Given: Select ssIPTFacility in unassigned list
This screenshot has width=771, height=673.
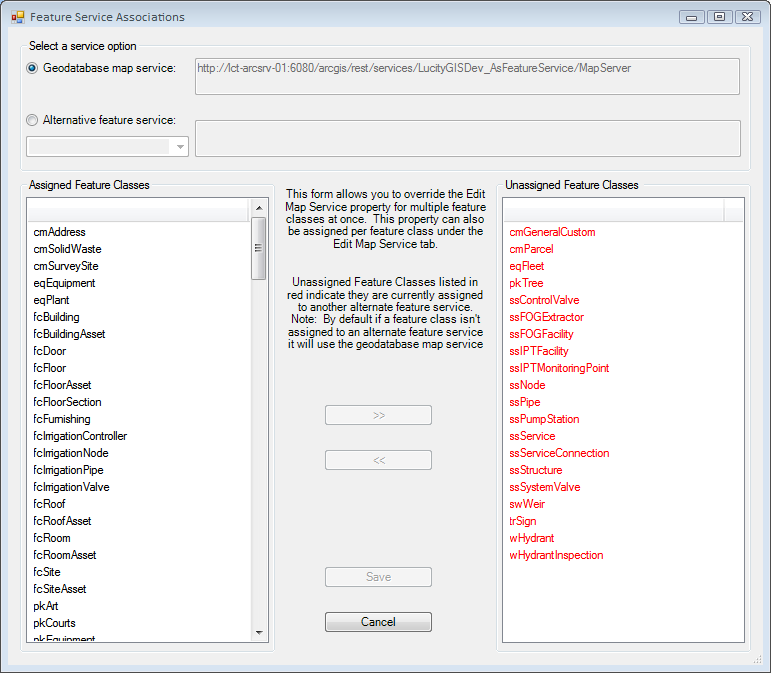Looking at the screenshot, I should point(539,351).
